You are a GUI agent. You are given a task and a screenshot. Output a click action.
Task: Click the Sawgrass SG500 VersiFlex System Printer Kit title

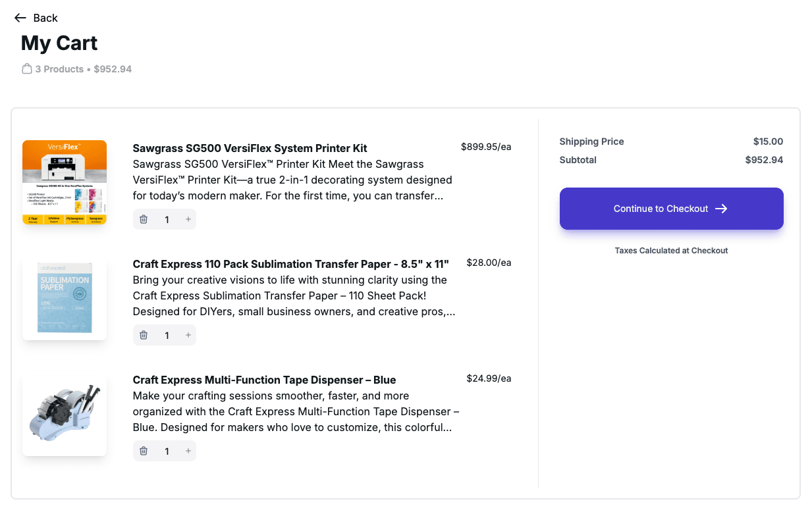250,148
